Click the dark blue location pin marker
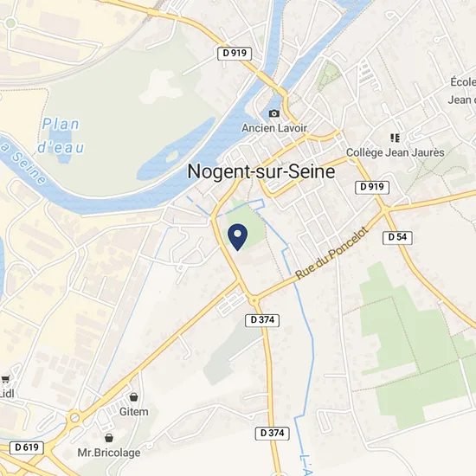Viewport: 476px width, 476px height. 237,237
